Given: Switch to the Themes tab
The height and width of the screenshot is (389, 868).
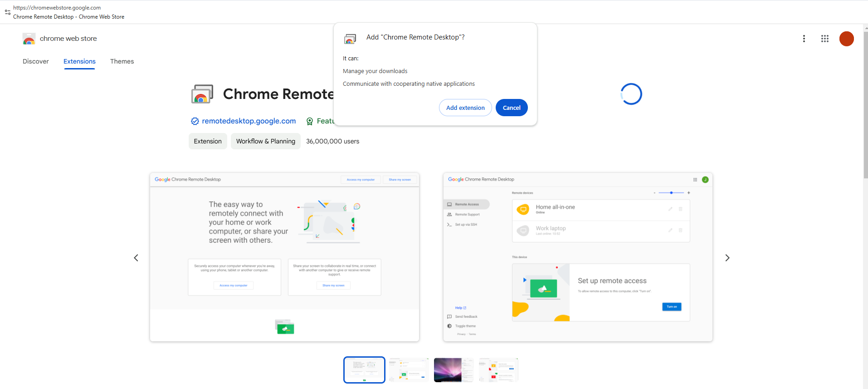Looking at the screenshot, I should tap(122, 61).
